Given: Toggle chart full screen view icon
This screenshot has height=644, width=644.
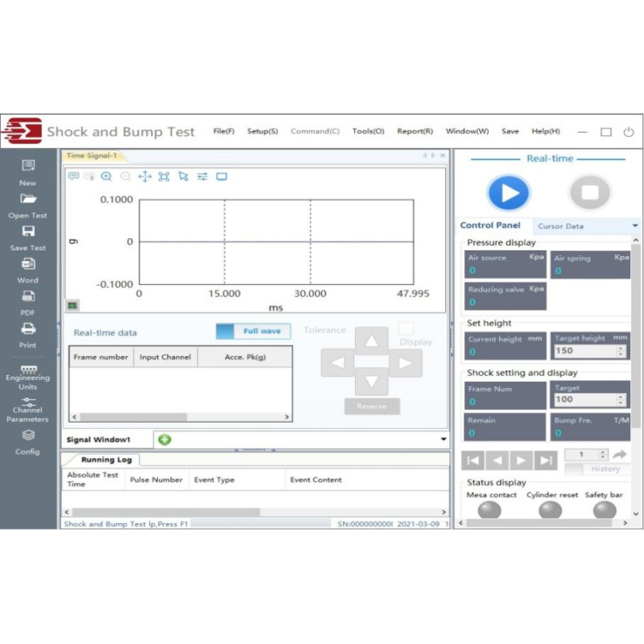Looking at the screenshot, I should coord(222,176).
